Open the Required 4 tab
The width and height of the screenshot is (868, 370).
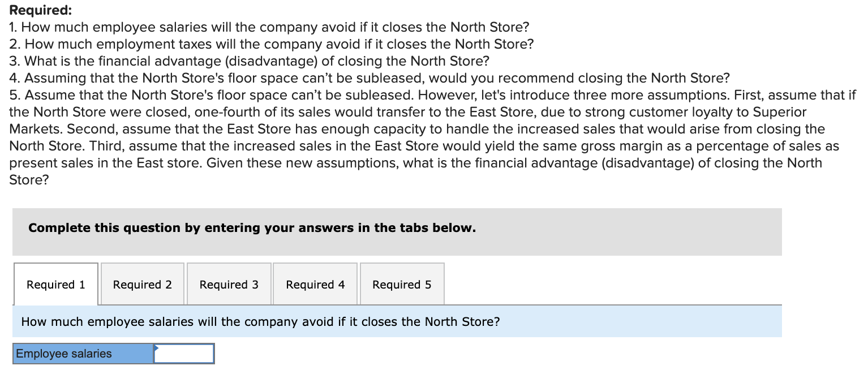(315, 284)
